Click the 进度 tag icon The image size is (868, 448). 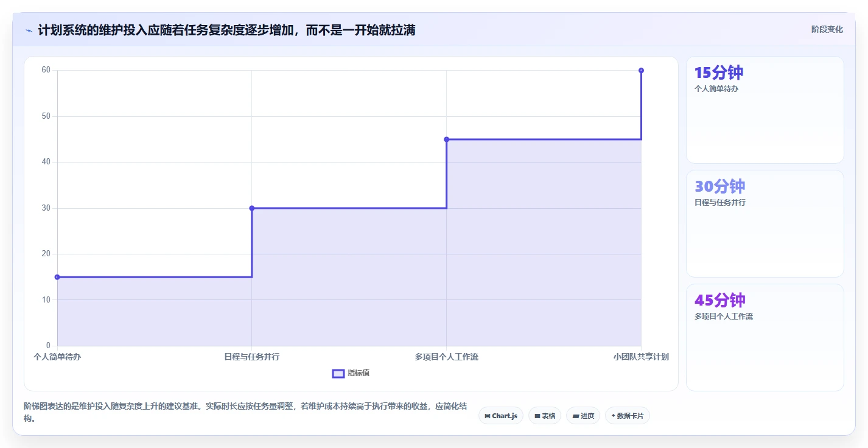[575, 416]
